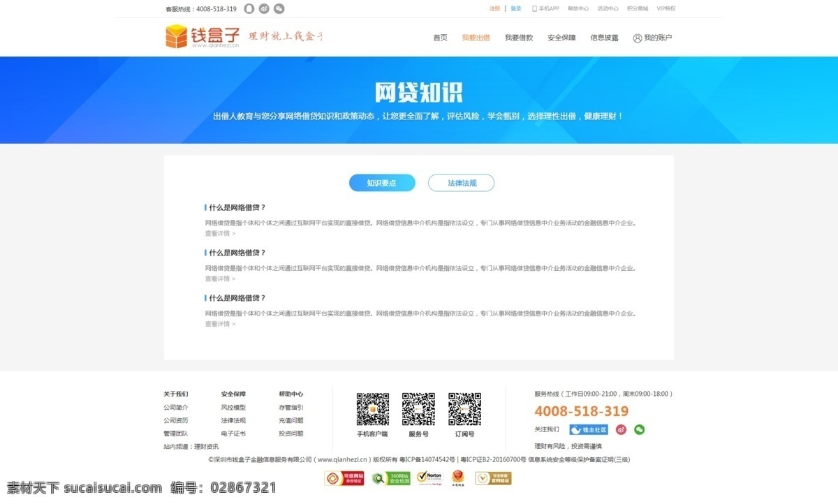838x504 pixels.
Task: Select the orange 4008-518-319 phone number in the footer
Action: pyautogui.click(x=582, y=412)
